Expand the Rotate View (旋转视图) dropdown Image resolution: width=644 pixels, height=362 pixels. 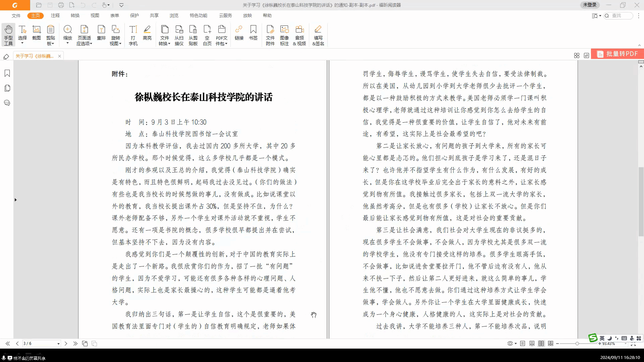click(120, 44)
